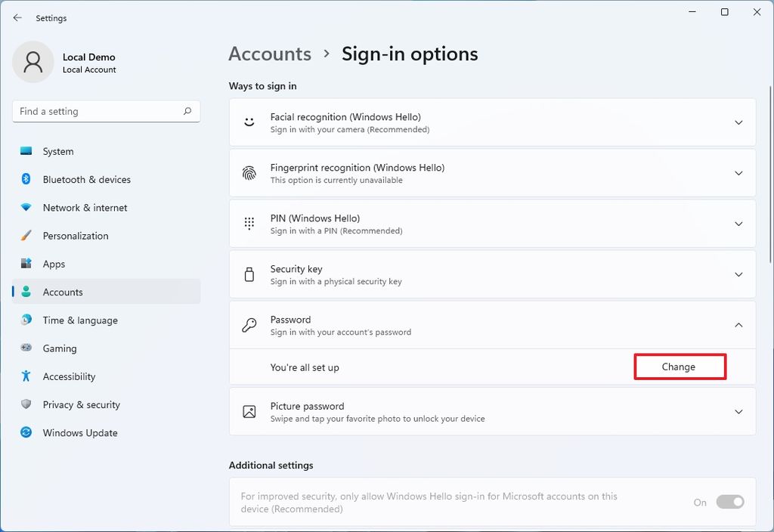Switch to Windows Update in the sidebar
This screenshot has height=532, width=774.
[79, 432]
